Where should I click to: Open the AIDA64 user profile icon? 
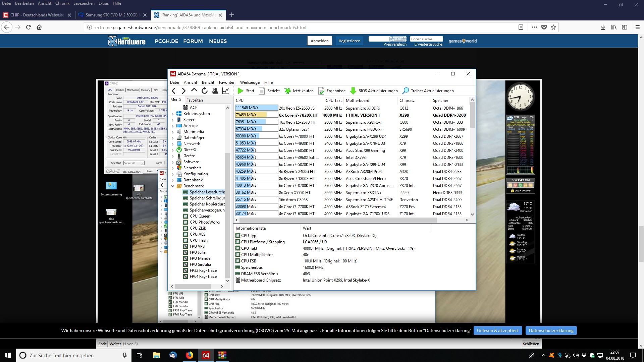[x=215, y=91]
